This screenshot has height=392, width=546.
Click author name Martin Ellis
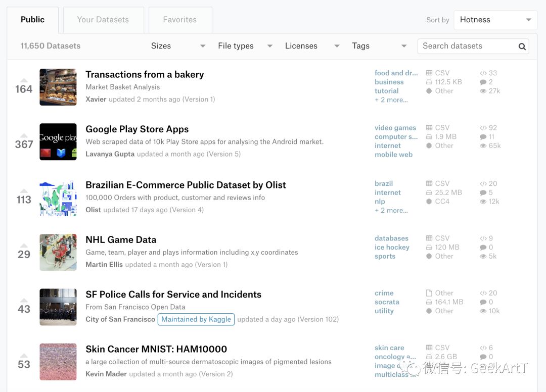[x=104, y=265]
